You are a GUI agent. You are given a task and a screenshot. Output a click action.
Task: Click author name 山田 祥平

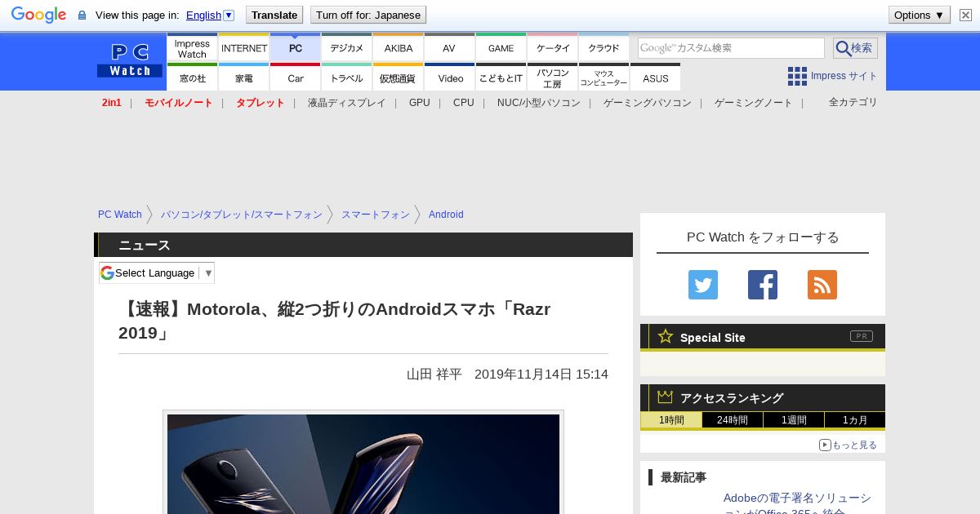[x=434, y=374]
